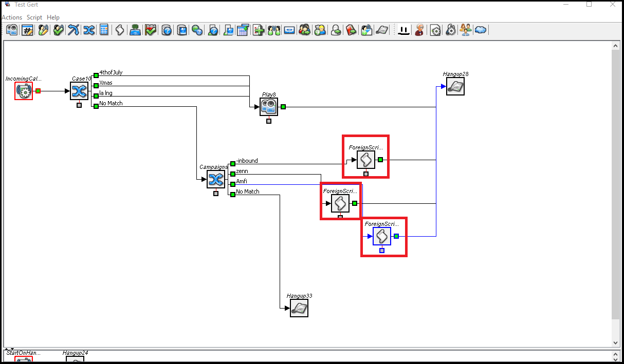Click the vertical scrollbar thumb
This screenshot has width=624, height=364.
[616, 184]
